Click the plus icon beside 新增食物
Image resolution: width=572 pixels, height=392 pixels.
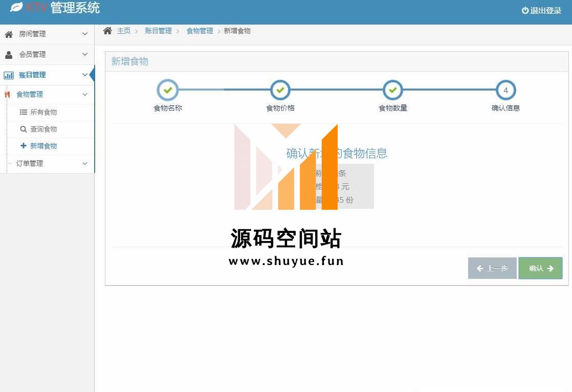24,146
